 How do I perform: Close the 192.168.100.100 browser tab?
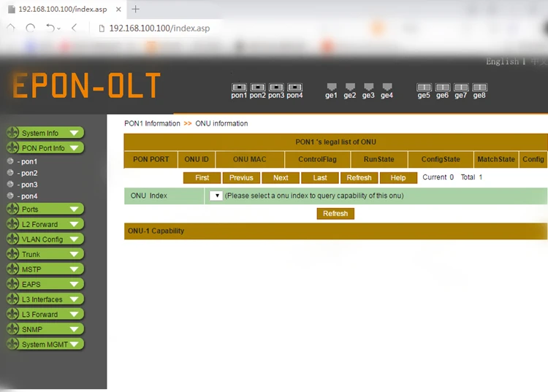pos(118,9)
